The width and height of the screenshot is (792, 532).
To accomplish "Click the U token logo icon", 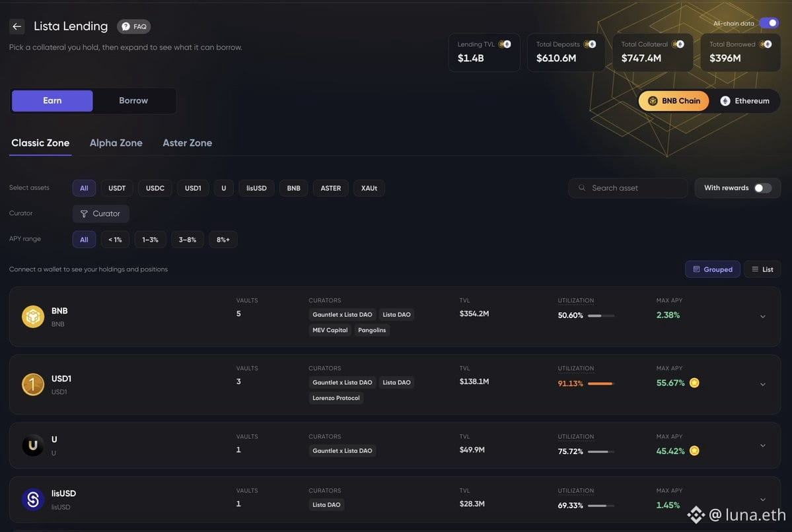I will point(33,445).
